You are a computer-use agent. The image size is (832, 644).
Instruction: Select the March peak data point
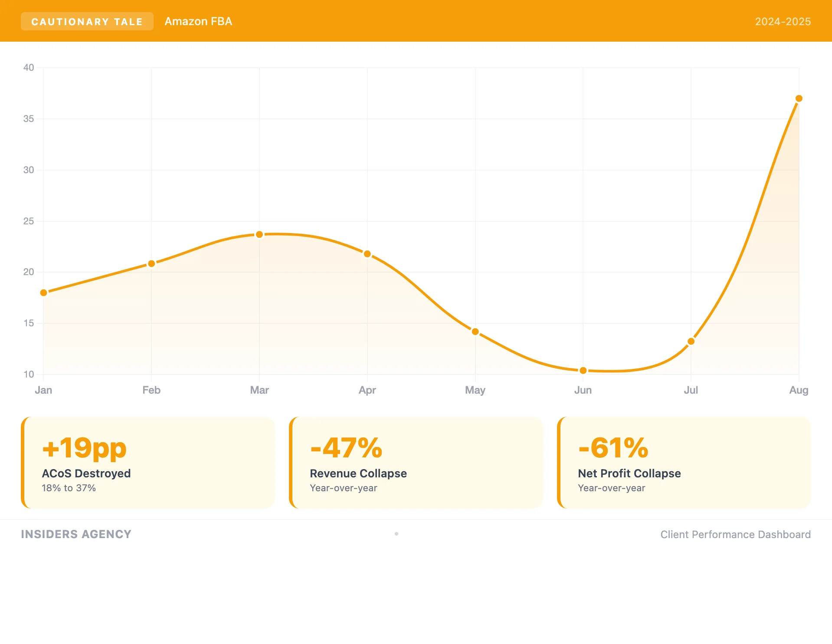tap(259, 234)
